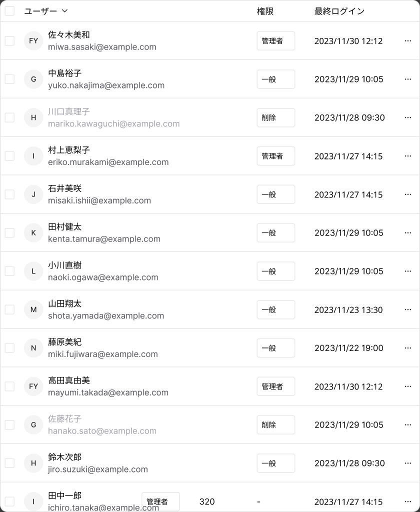Open more options for 川口真理子 row
The width and height of the screenshot is (420, 512).
tap(407, 117)
